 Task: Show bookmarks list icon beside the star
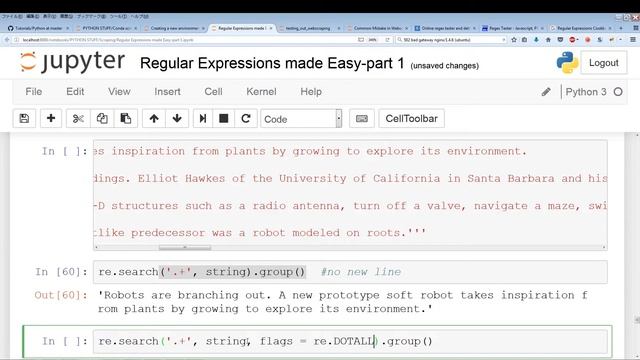coord(524,40)
